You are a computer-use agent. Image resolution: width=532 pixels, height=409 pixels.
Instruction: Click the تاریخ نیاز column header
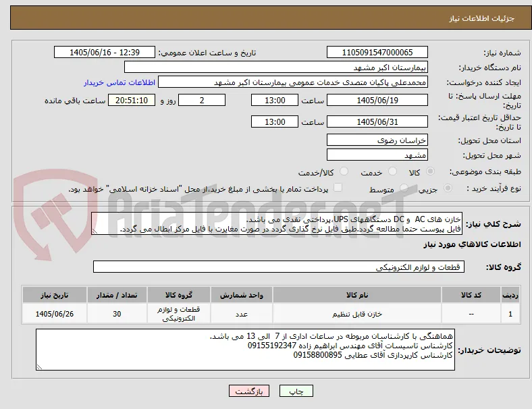click(x=55, y=295)
